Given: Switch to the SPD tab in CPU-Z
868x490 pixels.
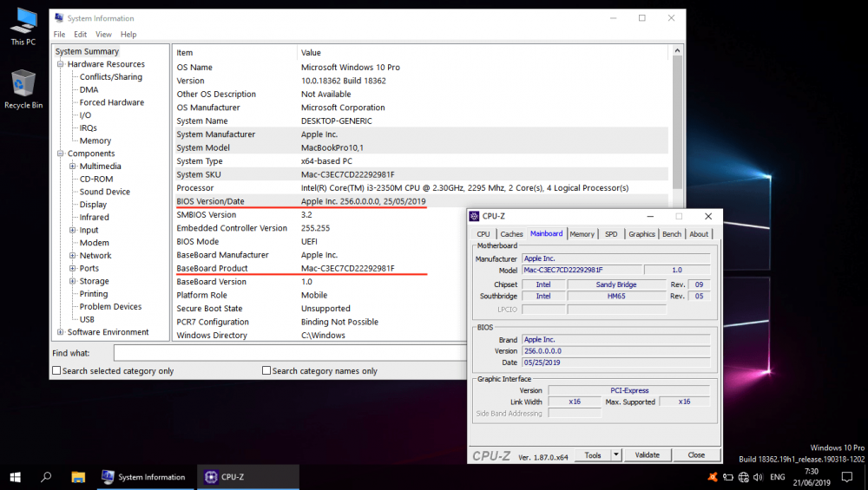Looking at the screenshot, I should pyautogui.click(x=611, y=234).
